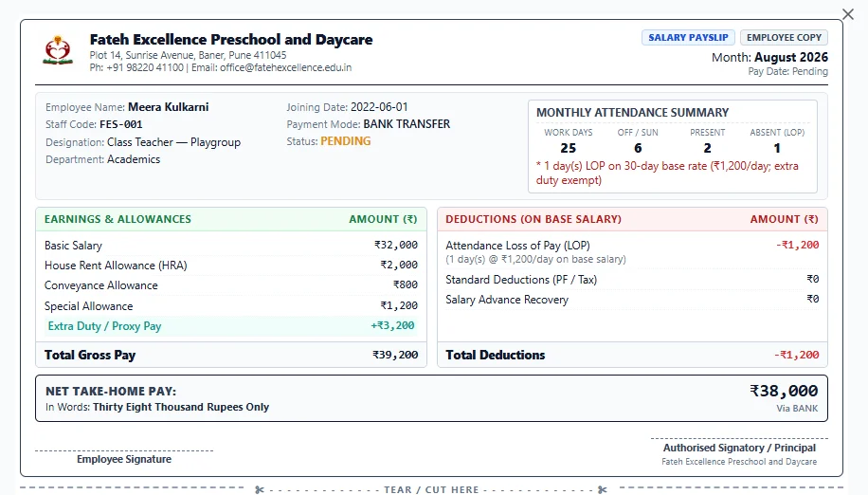
Task: Click the Fateh Excellence school logo
Action: (x=58, y=50)
